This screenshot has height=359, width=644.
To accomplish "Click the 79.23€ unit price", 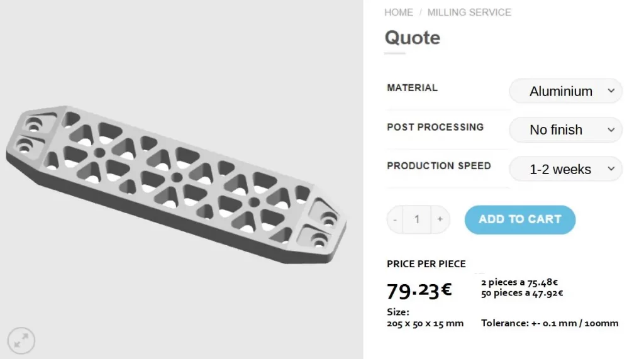I will (419, 290).
